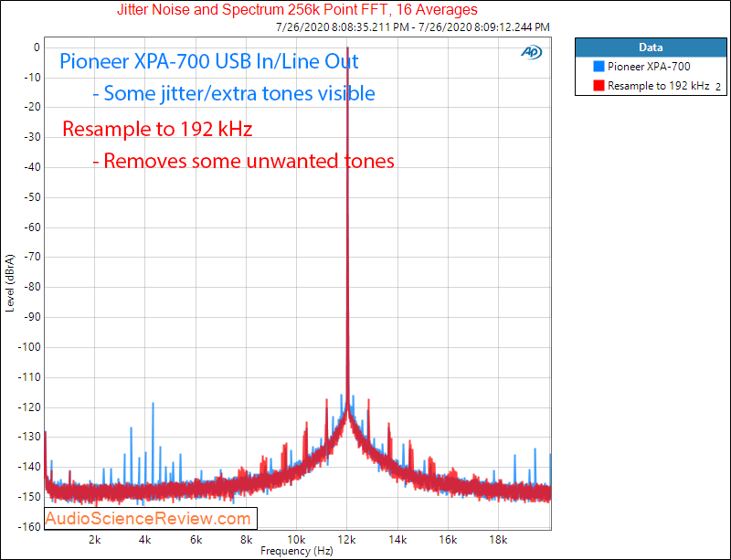This screenshot has height=560, width=731.
Task: Select 'Pioneer XPA-700' legend entry text
Action: point(649,66)
